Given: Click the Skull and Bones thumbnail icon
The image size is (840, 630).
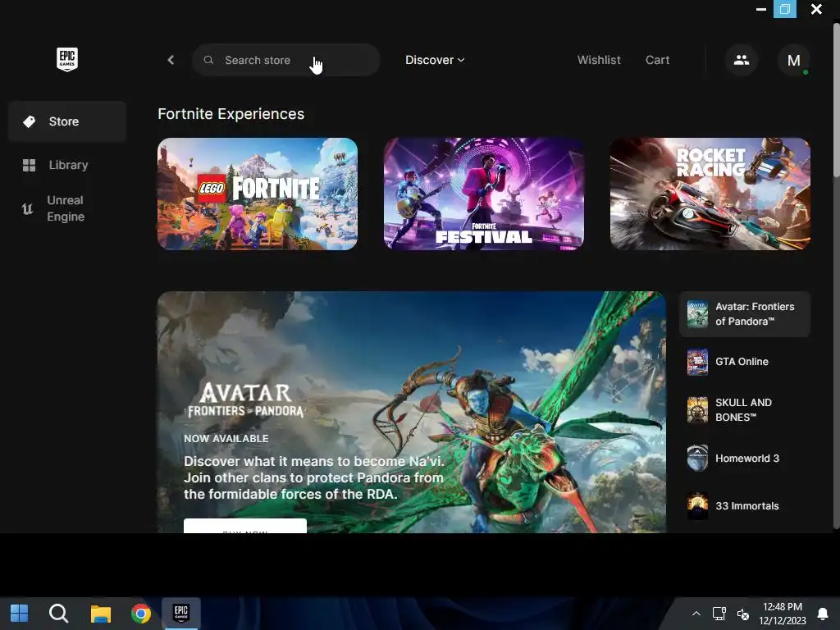Looking at the screenshot, I should (697, 410).
